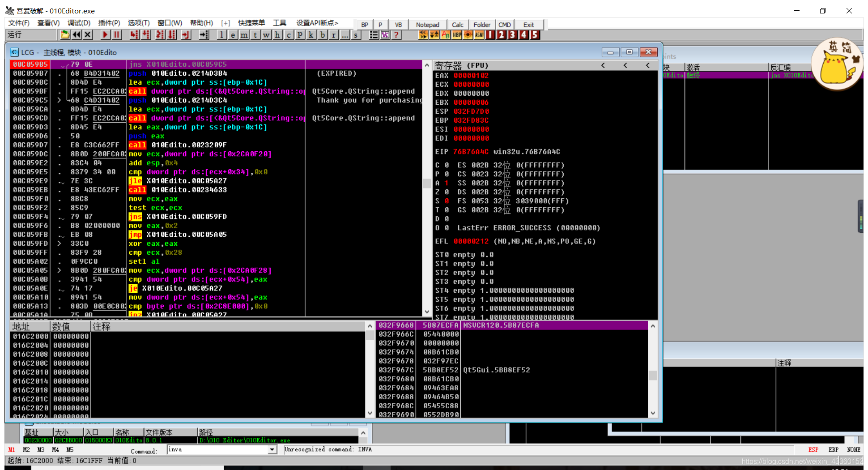This screenshot has width=868, height=470.
Task: Click module path D:\010 Editor\010Editor.exe
Action: (x=244, y=440)
